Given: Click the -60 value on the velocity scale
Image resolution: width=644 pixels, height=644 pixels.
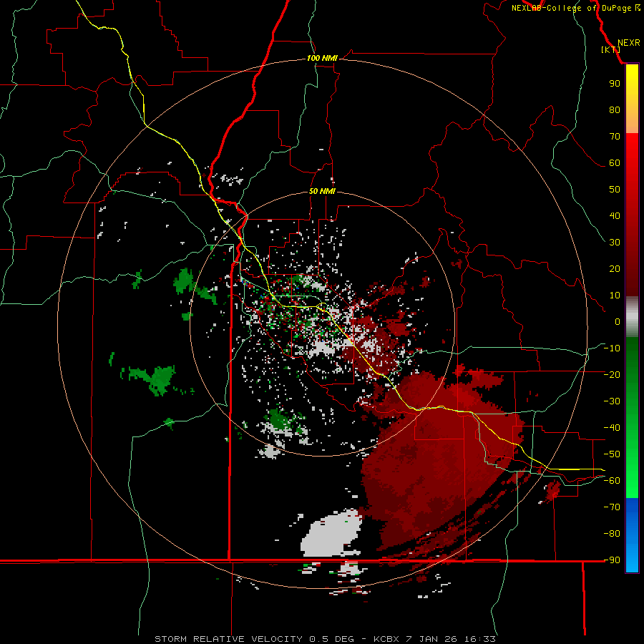Looking at the screenshot, I should [x=612, y=481].
